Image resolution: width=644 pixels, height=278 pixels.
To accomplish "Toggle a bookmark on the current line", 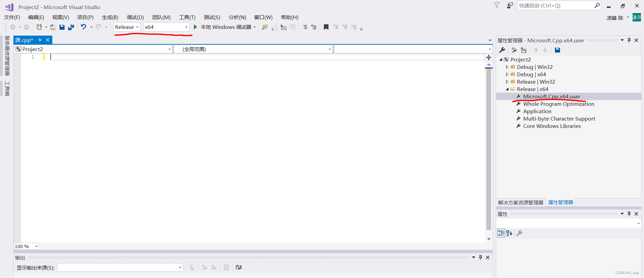I will [x=326, y=27].
